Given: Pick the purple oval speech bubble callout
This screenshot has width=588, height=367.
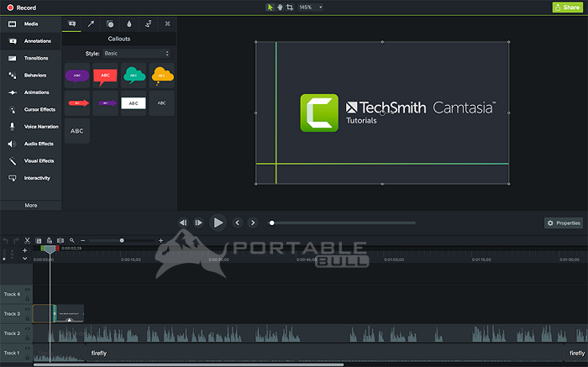Looking at the screenshot, I should point(77,76).
